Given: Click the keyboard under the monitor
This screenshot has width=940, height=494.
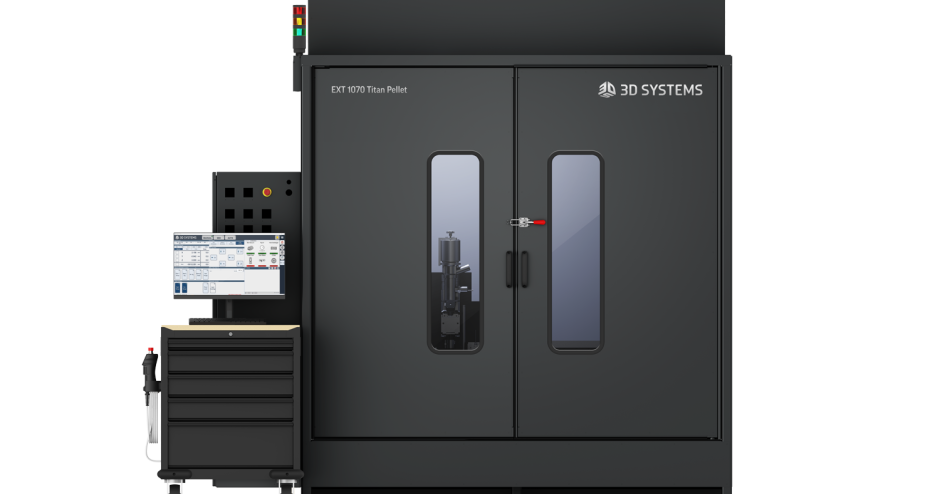Looking at the screenshot, I should 221,319.
